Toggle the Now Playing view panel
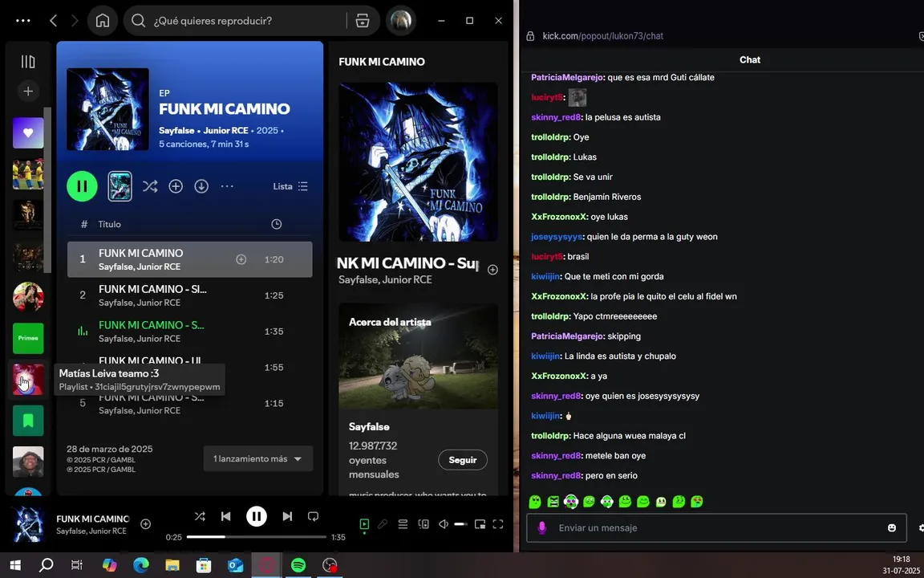Screen dimensions: 924x578 click(x=364, y=523)
